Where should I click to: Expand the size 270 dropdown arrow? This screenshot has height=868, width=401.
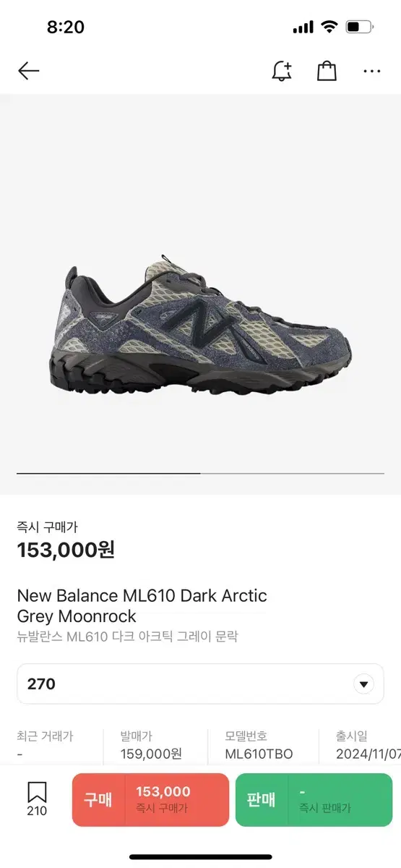363,684
